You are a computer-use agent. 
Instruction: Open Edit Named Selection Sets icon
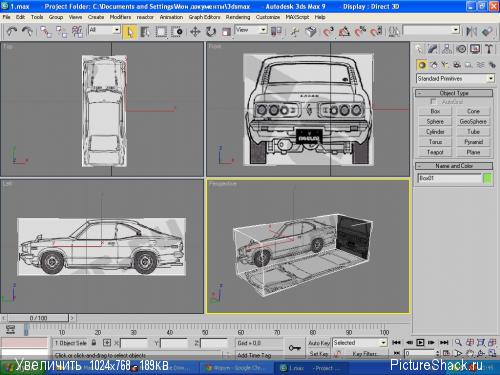pyautogui.click(x=394, y=32)
